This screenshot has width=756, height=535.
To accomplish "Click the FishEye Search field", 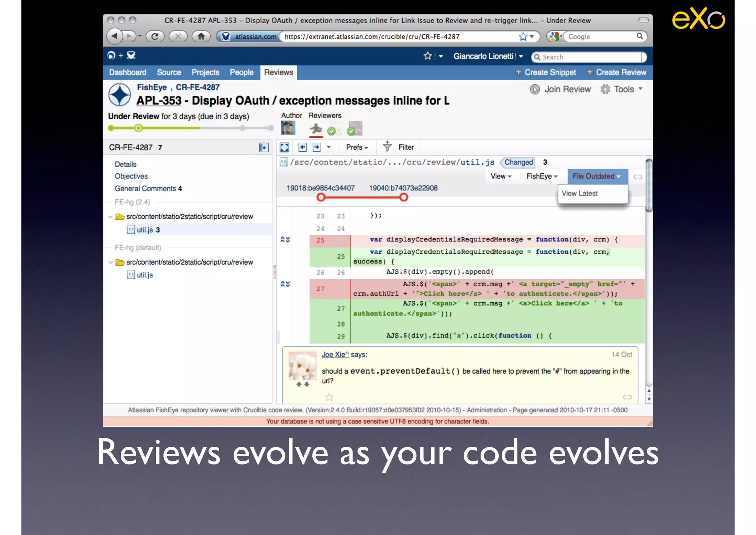I will pyautogui.click(x=589, y=57).
